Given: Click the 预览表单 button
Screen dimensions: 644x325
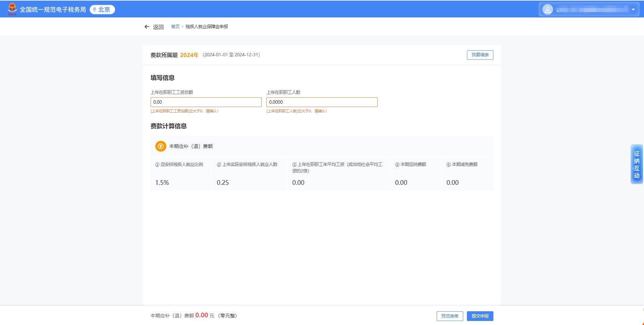Looking at the screenshot, I should click(449, 316).
